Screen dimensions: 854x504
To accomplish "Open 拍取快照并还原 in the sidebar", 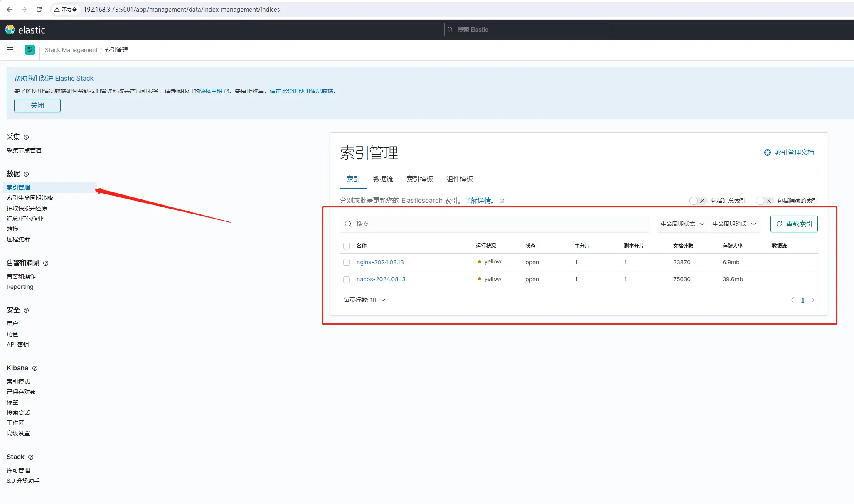I will (x=27, y=208).
